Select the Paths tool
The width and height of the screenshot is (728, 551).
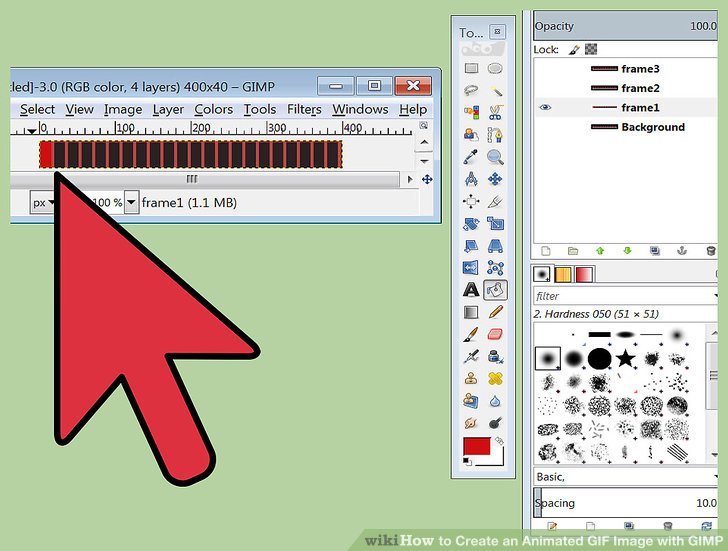point(495,135)
